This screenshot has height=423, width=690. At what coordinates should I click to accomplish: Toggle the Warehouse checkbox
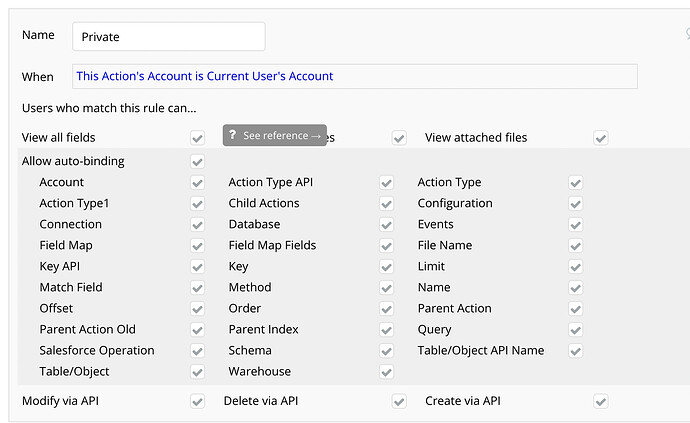(x=386, y=372)
